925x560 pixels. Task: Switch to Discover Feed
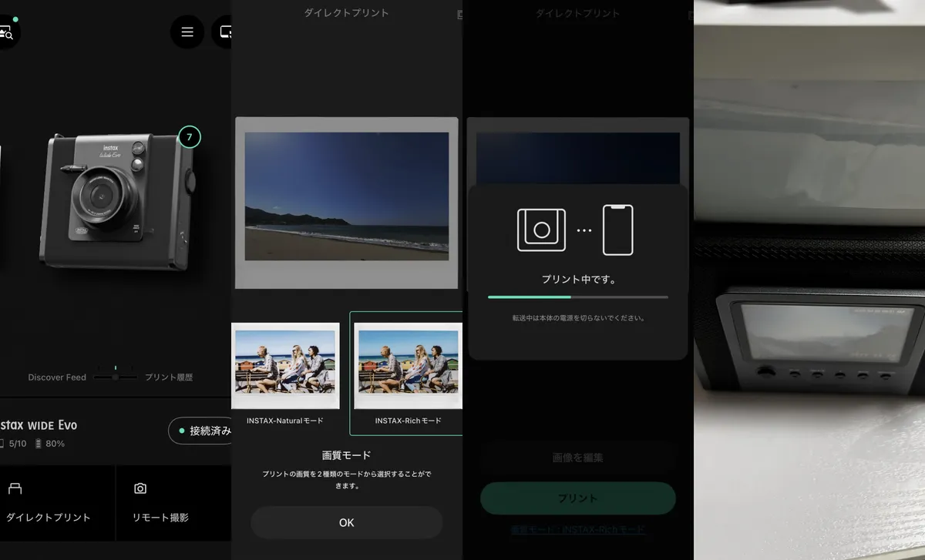click(57, 377)
